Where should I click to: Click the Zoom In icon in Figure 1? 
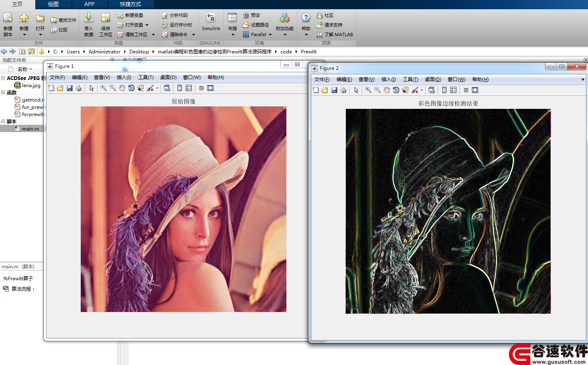pyautogui.click(x=104, y=88)
